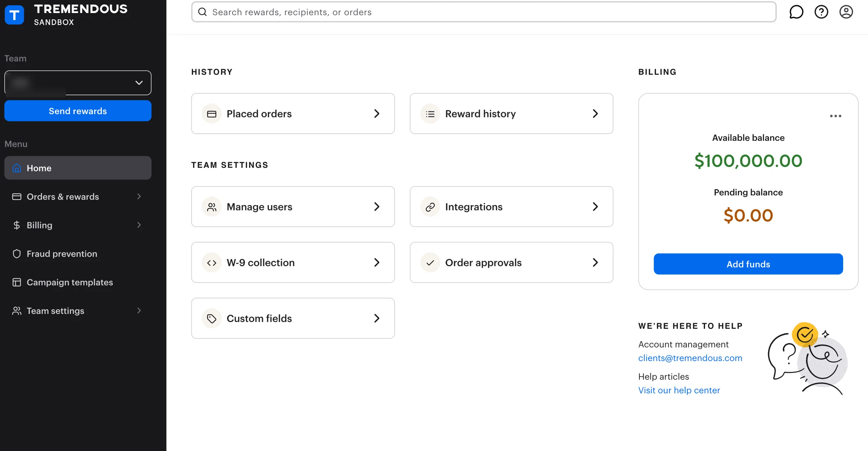
Task: Open the Team selector dropdown
Action: pos(78,82)
